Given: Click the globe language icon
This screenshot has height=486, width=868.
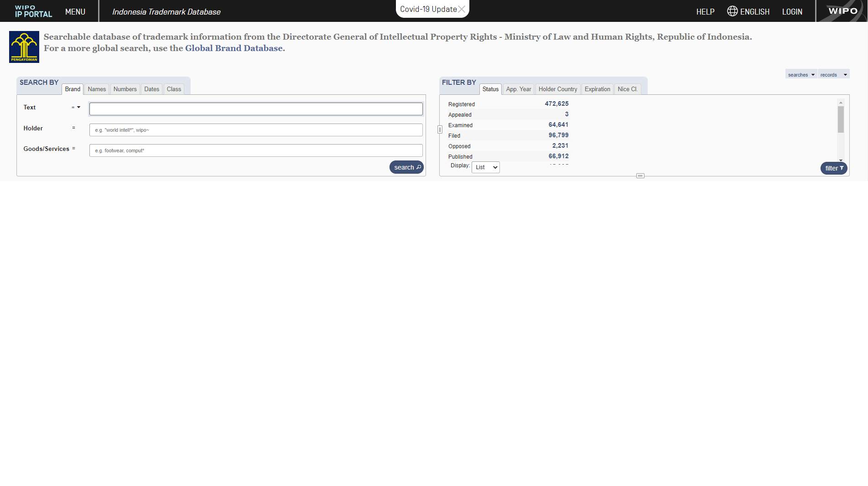Looking at the screenshot, I should (732, 11).
